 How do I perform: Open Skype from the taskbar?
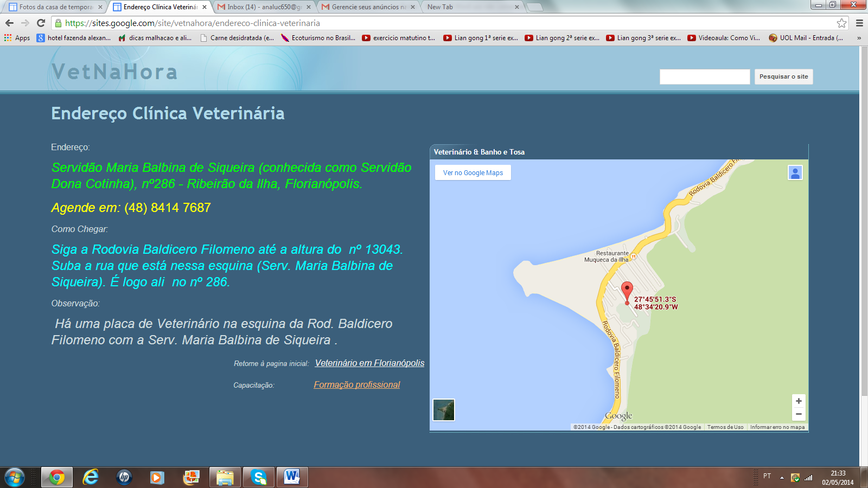[258, 477]
